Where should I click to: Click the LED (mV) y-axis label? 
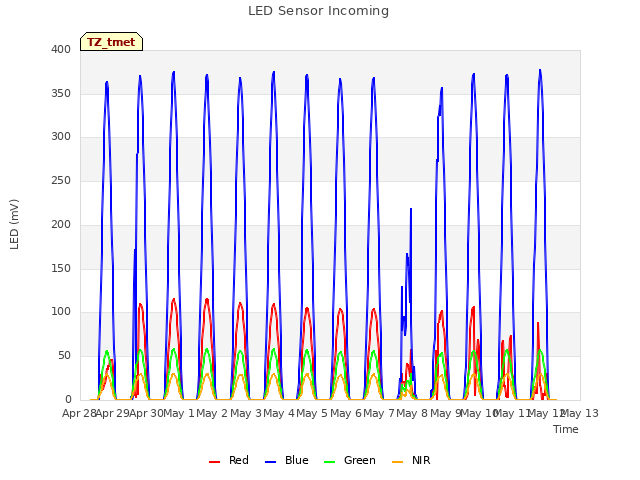[14, 224]
